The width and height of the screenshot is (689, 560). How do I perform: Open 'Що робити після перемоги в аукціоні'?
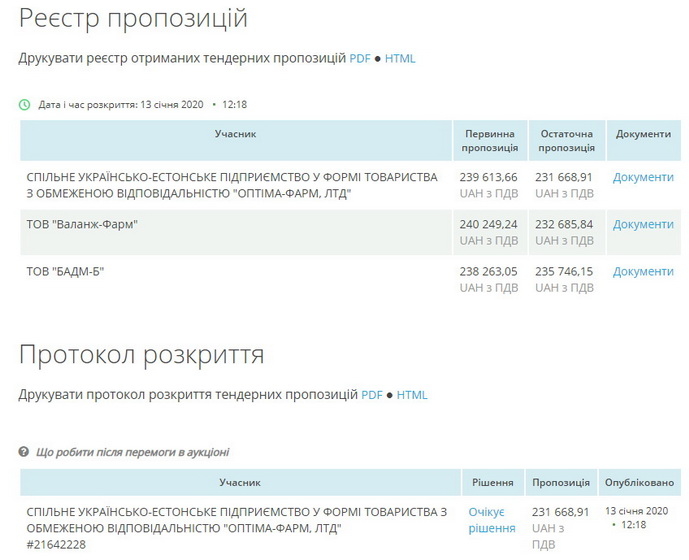pos(132,452)
